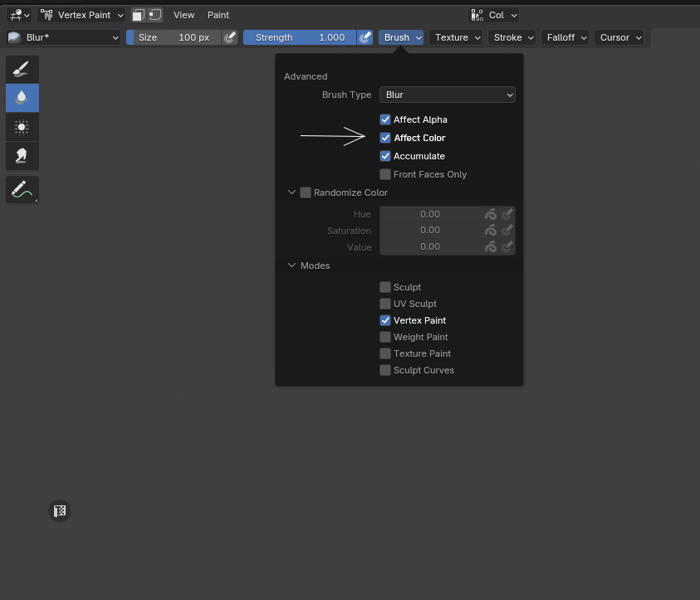Click the Hue value field
The image size is (700, 600).
pyautogui.click(x=431, y=215)
